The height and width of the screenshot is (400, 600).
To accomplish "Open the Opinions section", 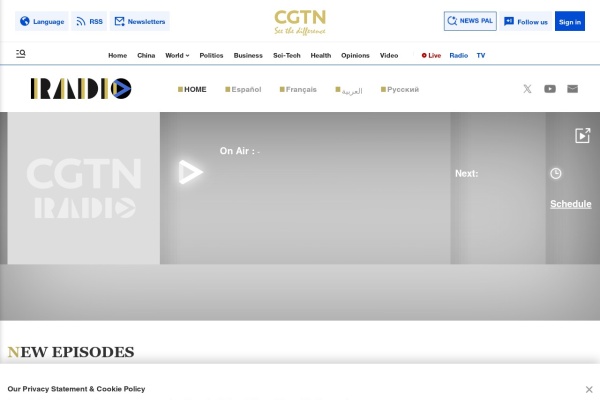I will pyautogui.click(x=355, y=56).
